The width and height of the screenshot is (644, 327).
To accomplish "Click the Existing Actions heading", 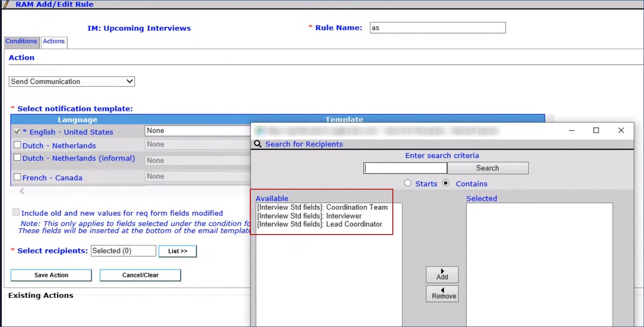I will (41, 295).
